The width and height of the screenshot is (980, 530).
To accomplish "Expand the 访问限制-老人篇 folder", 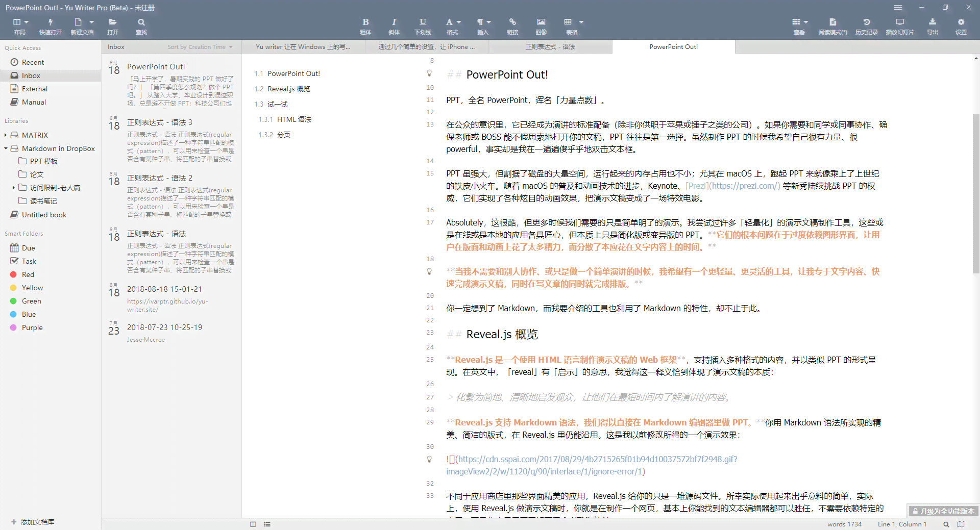I will [13, 188].
